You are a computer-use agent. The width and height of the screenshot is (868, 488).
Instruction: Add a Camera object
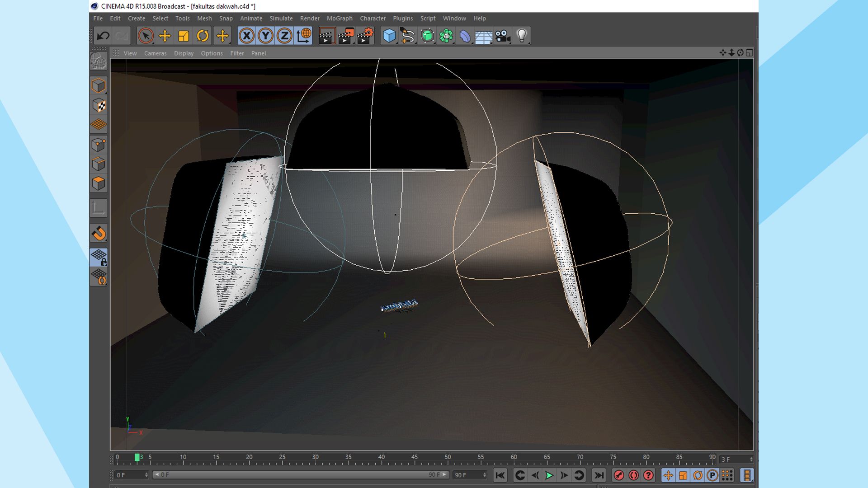[503, 36]
